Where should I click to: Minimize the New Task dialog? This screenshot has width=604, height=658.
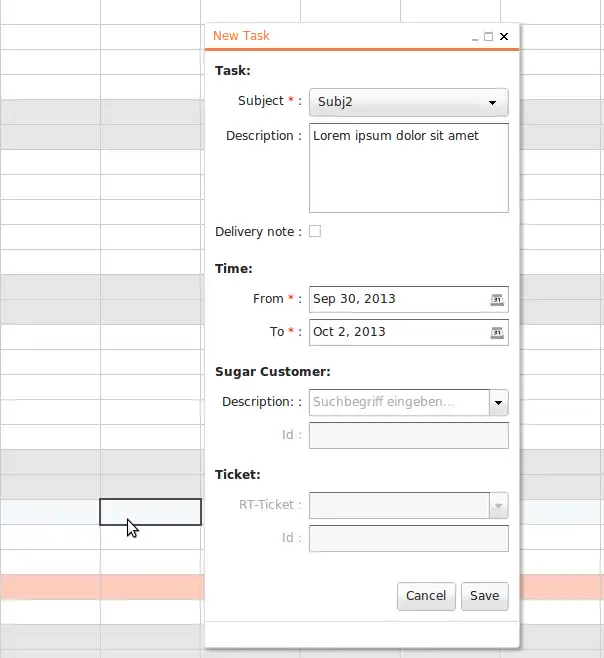click(473, 37)
